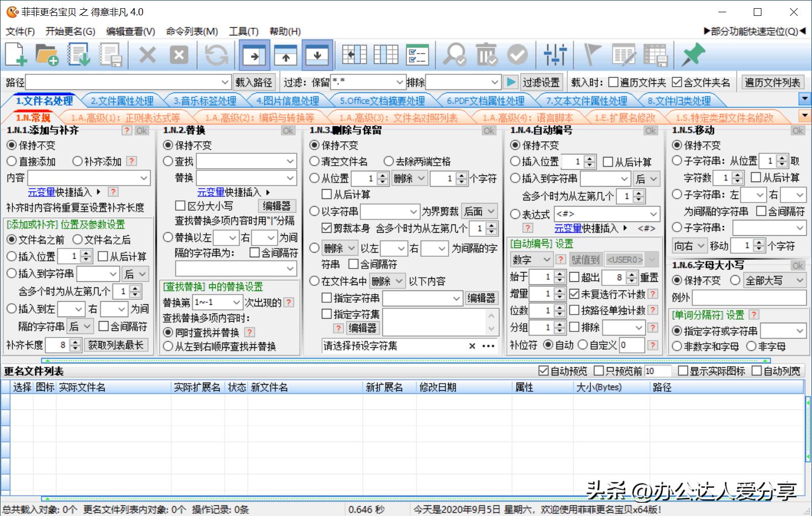Click the add folder toolbar icon
The image size is (812, 516).
tap(47, 54)
